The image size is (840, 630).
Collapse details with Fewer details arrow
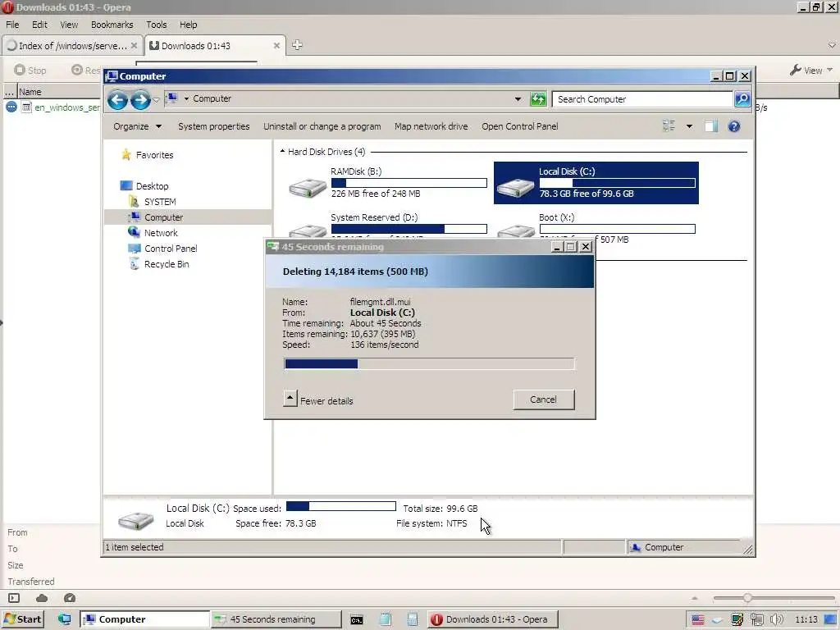(290, 399)
